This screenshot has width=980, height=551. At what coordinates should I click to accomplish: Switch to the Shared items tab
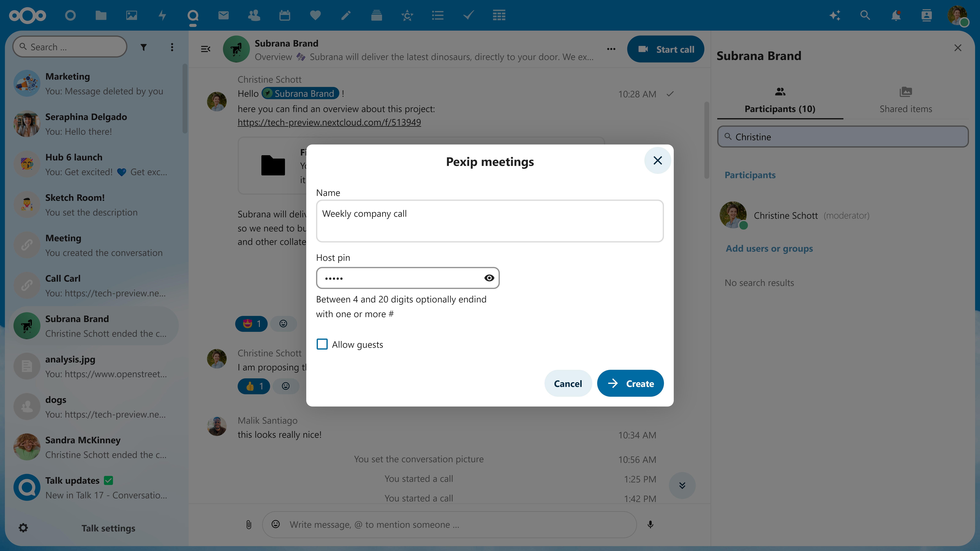(906, 100)
